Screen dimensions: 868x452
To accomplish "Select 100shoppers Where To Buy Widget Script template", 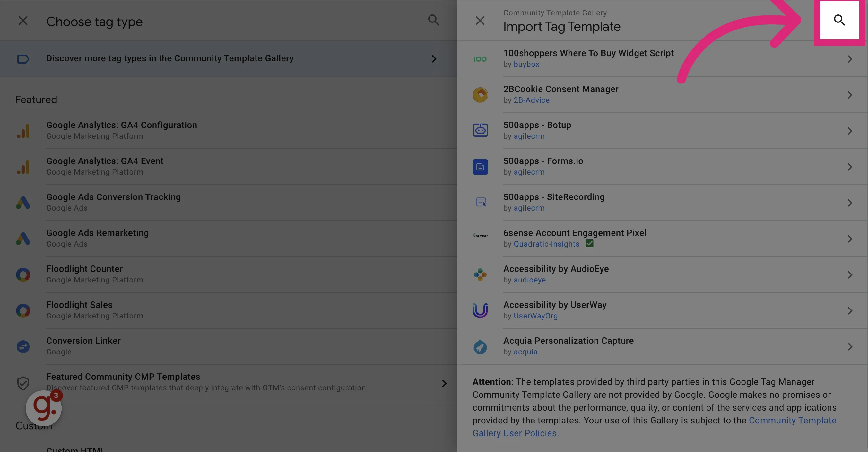I will 662,59.
